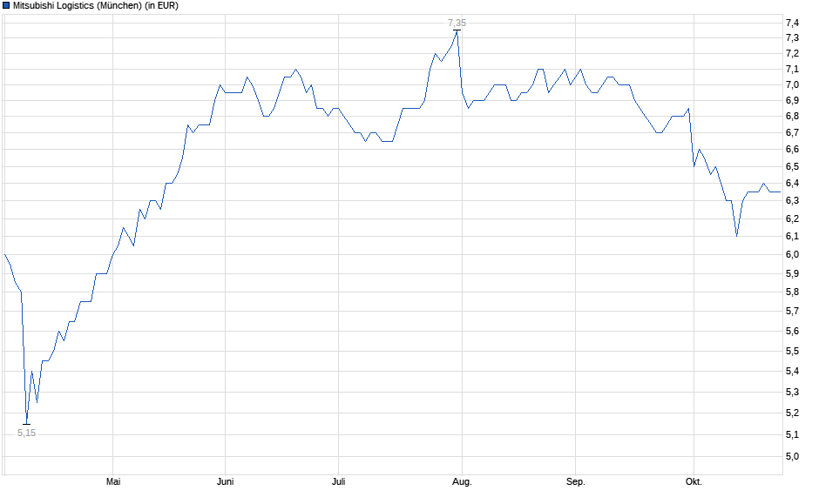Screen dimensions: 819x504
Task: Select the Mai label on the time axis
Action: click(x=112, y=481)
